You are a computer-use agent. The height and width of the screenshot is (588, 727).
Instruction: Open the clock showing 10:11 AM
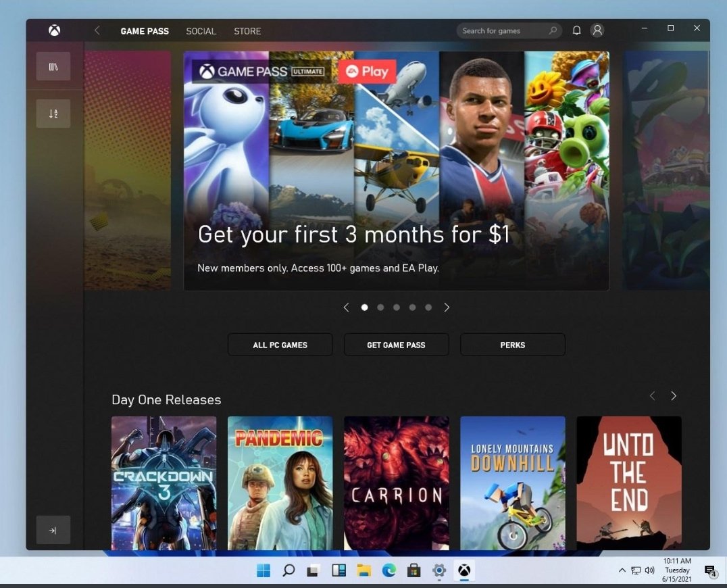[677, 570]
